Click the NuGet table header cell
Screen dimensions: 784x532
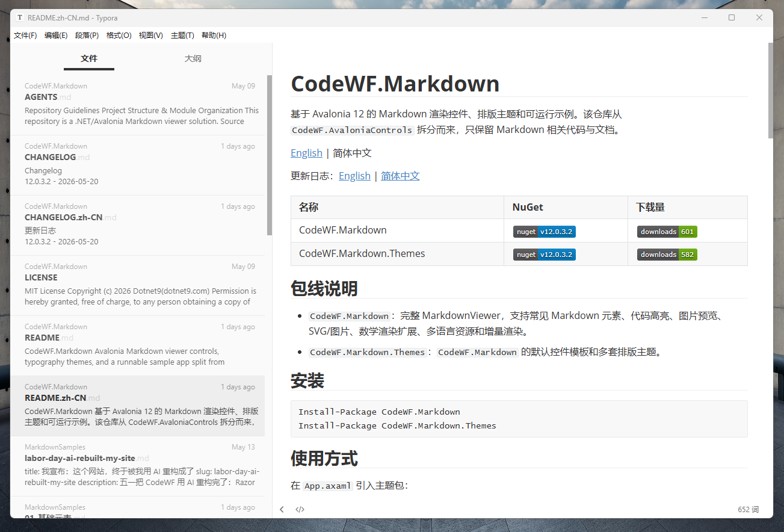(566, 207)
